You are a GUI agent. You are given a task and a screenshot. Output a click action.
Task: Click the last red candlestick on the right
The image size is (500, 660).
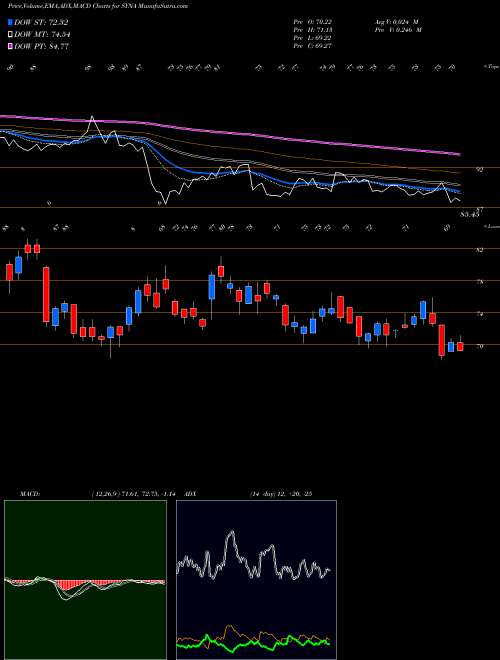click(x=460, y=346)
